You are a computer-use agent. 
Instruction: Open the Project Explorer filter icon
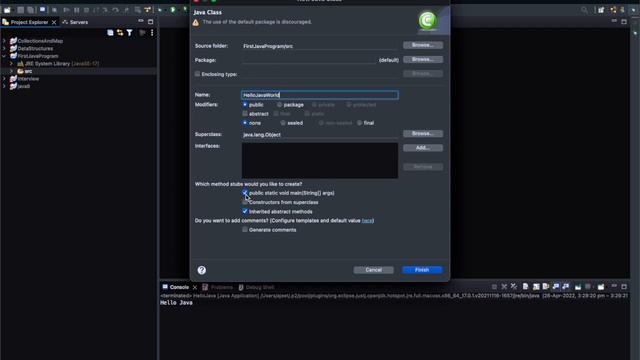click(129, 33)
